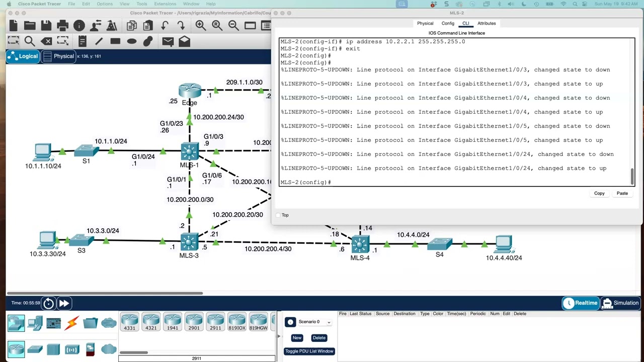This screenshot has width=644, height=362.
Task: Open the User Profile icon in toolbar
Action: 96,25
